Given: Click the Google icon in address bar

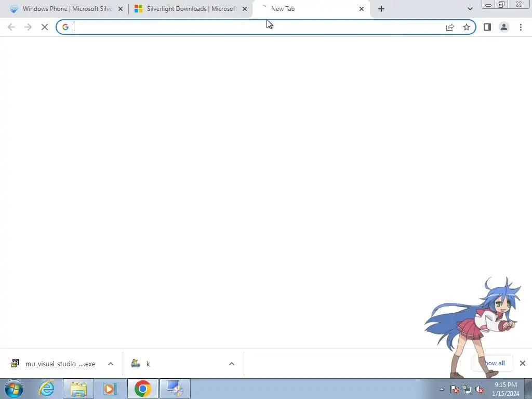Looking at the screenshot, I should pyautogui.click(x=65, y=27).
